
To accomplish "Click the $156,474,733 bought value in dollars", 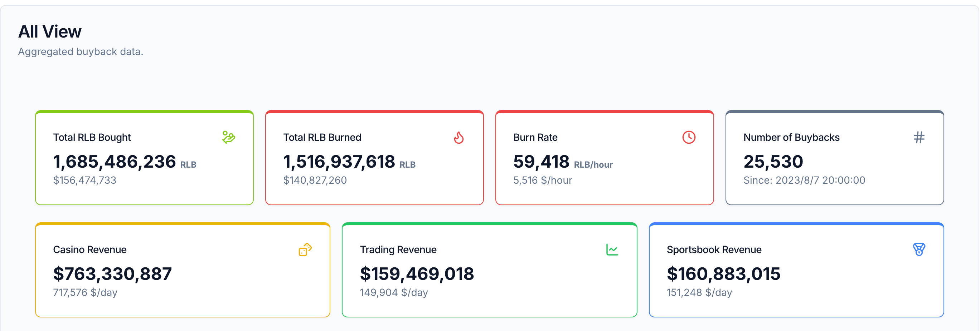I will (x=85, y=180).
